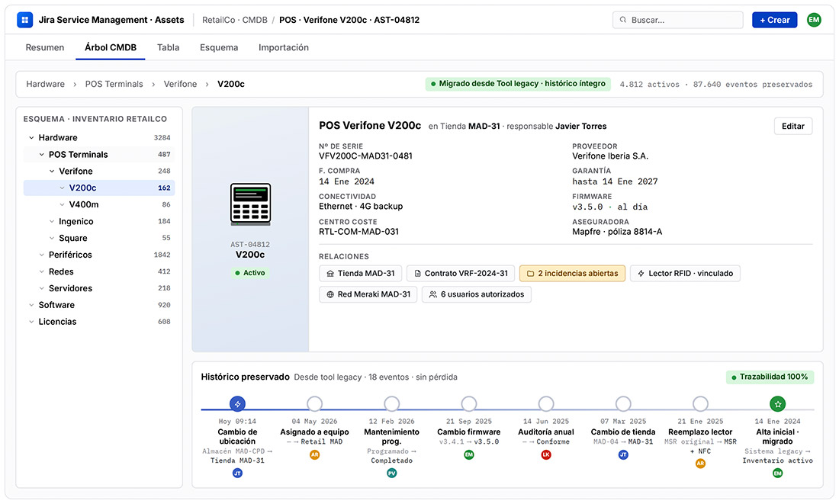Focus the Buscar search field
Screen dimensions: 839x504
(678, 20)
